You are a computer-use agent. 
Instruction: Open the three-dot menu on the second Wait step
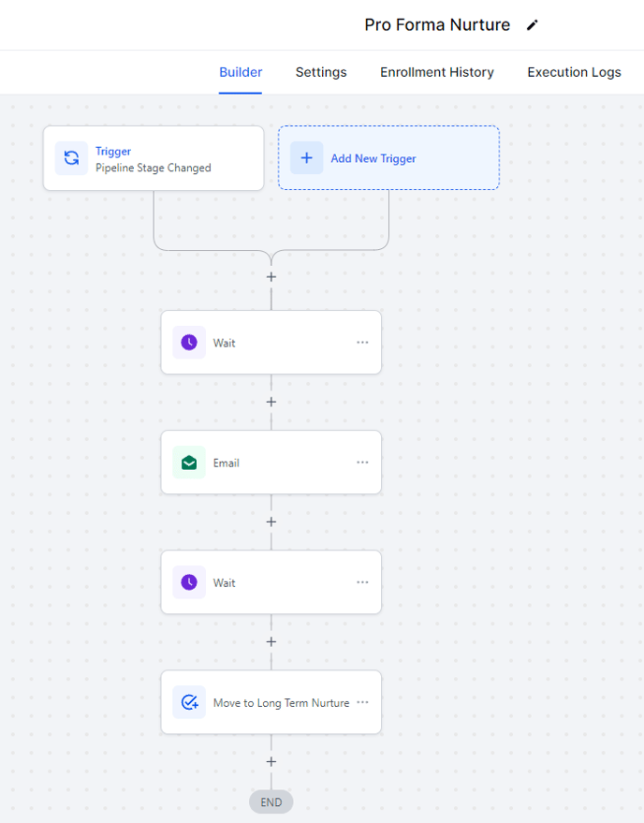pyautogui.click(x=362, y=582)
